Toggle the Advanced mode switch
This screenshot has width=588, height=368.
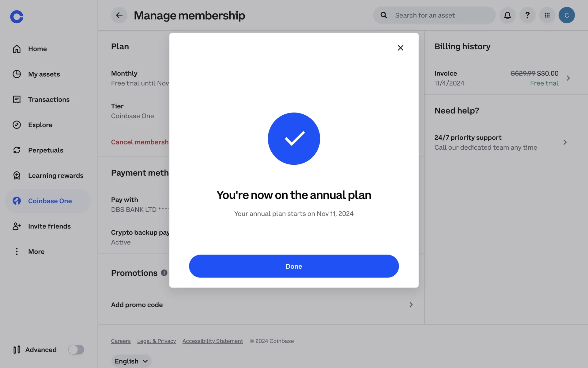pyautogui.click(x=76, y=350)
